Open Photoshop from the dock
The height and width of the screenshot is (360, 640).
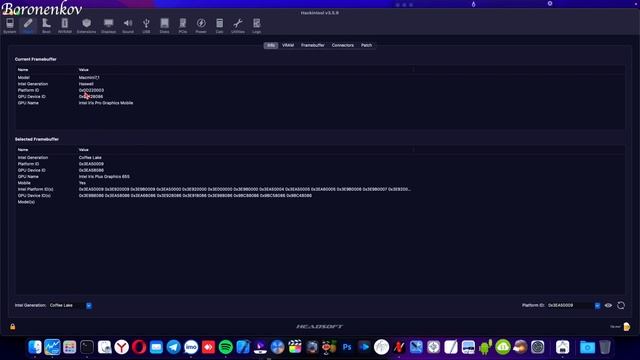tap(347, 347)
